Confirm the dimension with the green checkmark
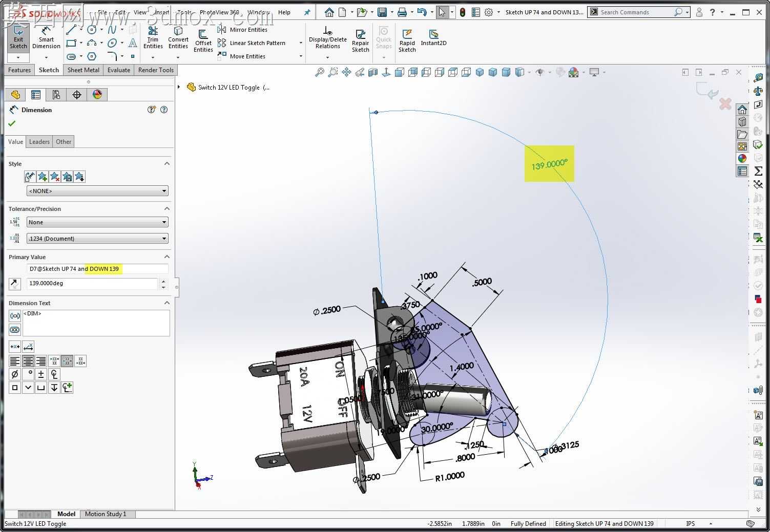Screen dimensions: 770x532 (x=12, y=123)
